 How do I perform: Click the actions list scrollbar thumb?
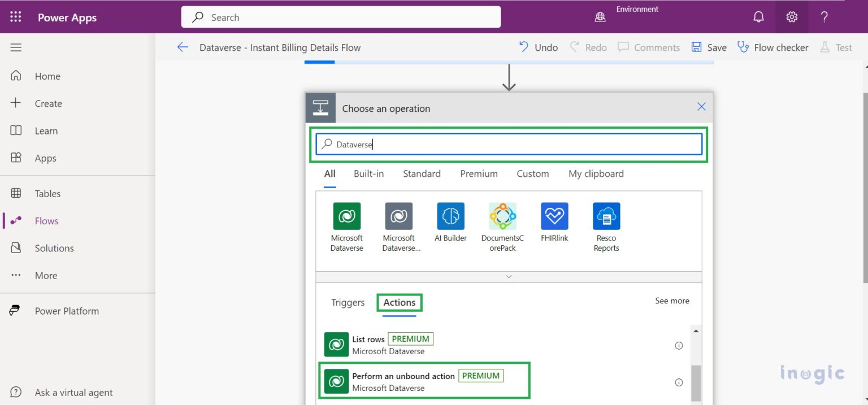point(696,382)
